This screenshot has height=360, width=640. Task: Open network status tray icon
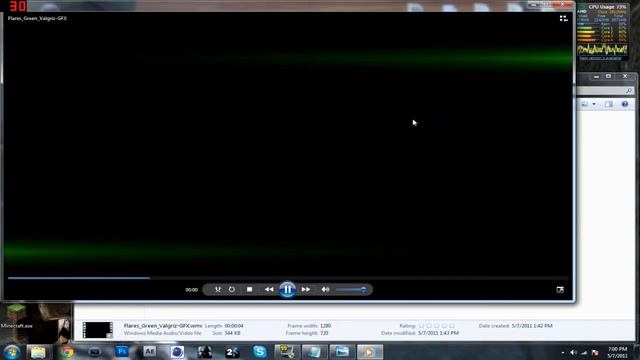click(x=584, y=353)
